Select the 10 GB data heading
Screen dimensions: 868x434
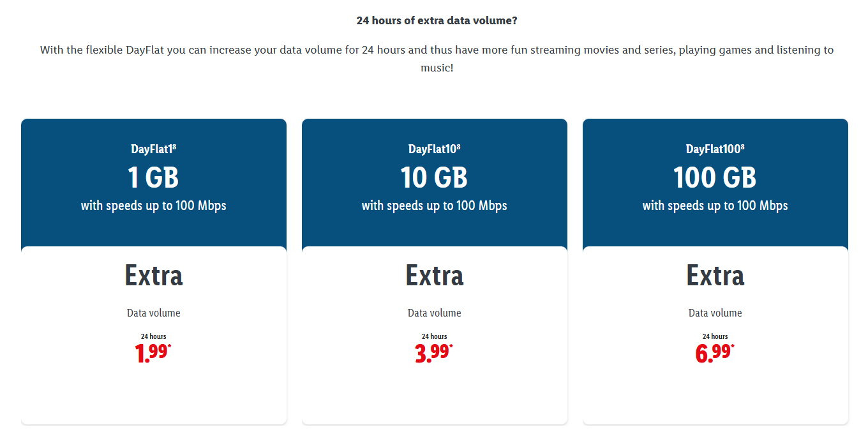434,177
